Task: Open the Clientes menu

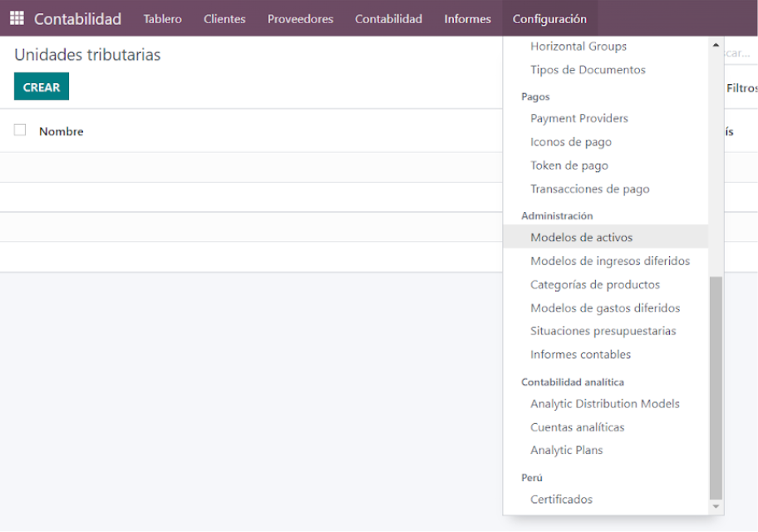Action: (224, 19)
